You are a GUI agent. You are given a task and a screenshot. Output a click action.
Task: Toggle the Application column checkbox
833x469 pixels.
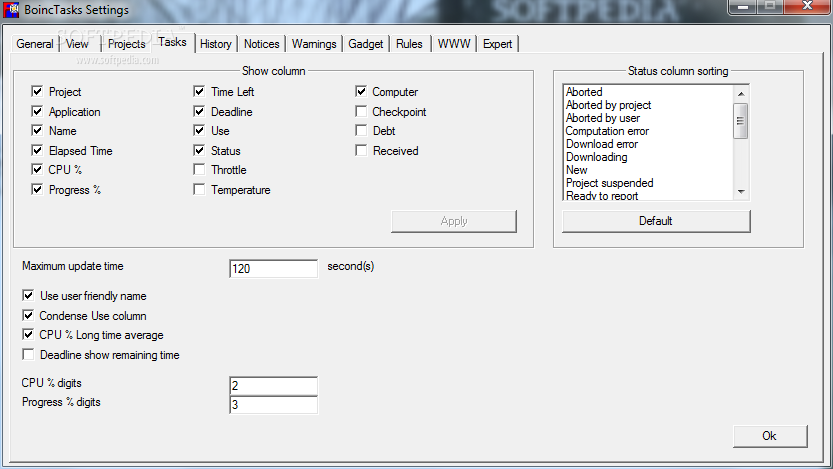[37, 111]
